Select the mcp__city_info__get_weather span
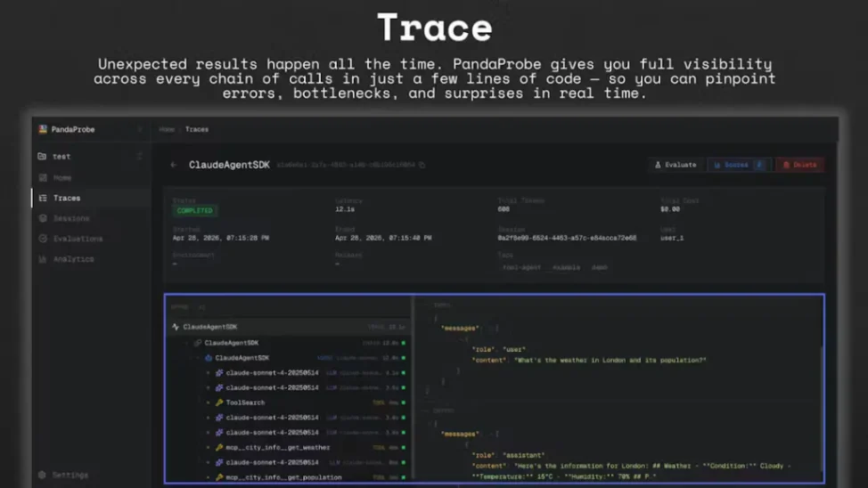The height and width of the screenshot is (488, 868). point(289,448)
